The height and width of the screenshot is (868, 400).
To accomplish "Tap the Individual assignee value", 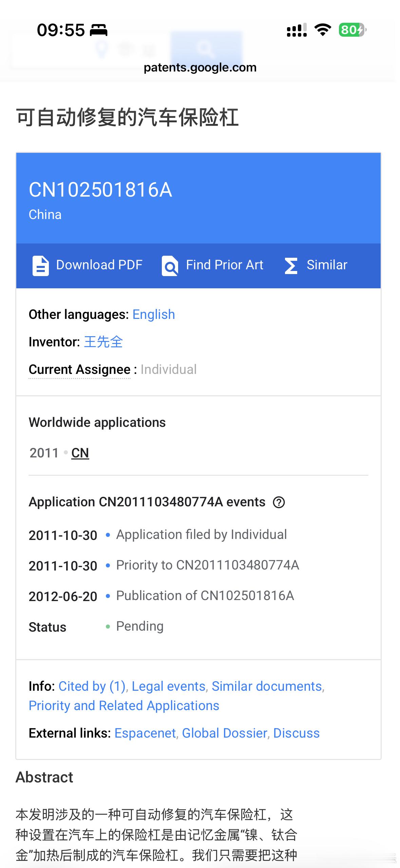I will click(169, 369).
